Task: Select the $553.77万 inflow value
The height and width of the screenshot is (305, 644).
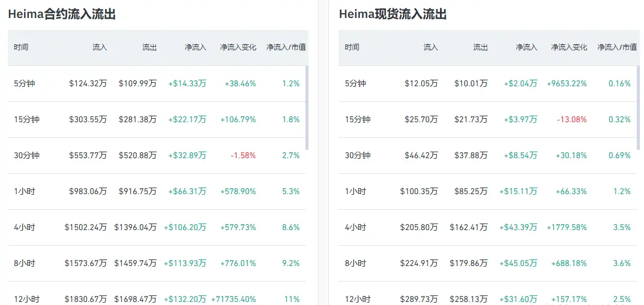Action: coord(88,155)
